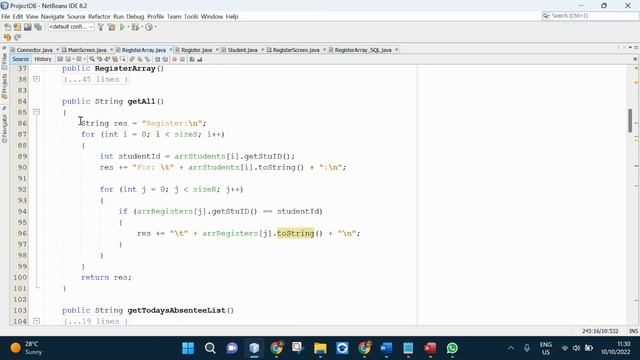Viewport: 640px width, 360px height.
Task: Click the 'return res;' statement on line 100
Action: click(106, 277)
